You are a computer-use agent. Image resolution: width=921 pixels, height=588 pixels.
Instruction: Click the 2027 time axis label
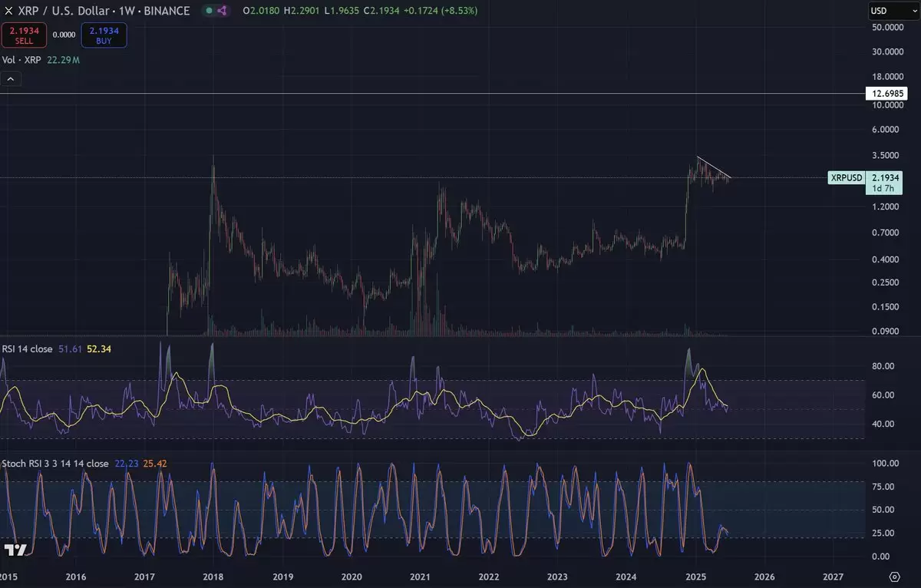tap(833, 576)
